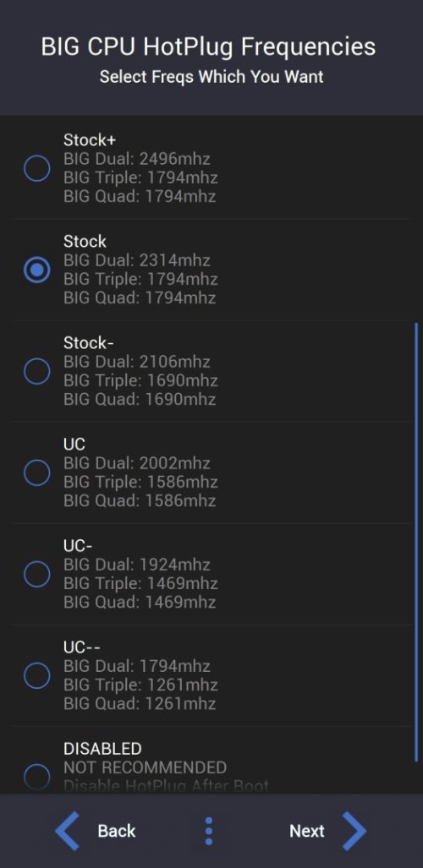423x868 pixels.
Task: Select the Stock radio button
Action: [x=37, y=270]
